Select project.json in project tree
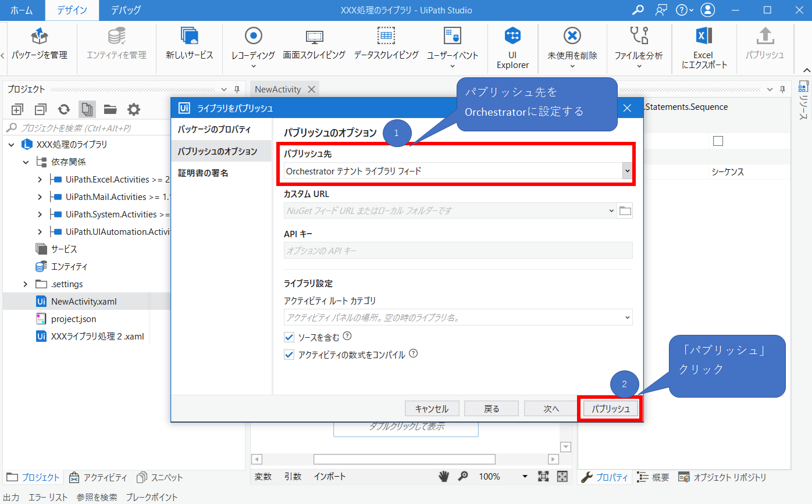The width and height of the screenshot is (812, 504). pos(74,319)
